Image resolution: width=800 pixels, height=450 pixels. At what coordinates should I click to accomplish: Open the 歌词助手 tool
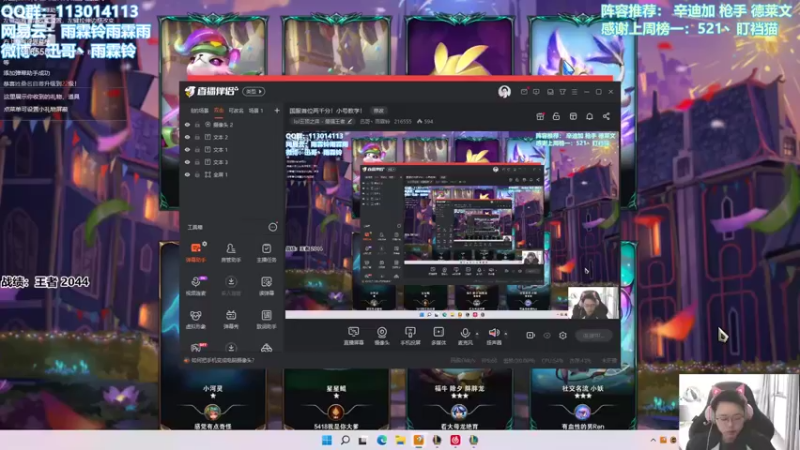click(x=266, y=319)
